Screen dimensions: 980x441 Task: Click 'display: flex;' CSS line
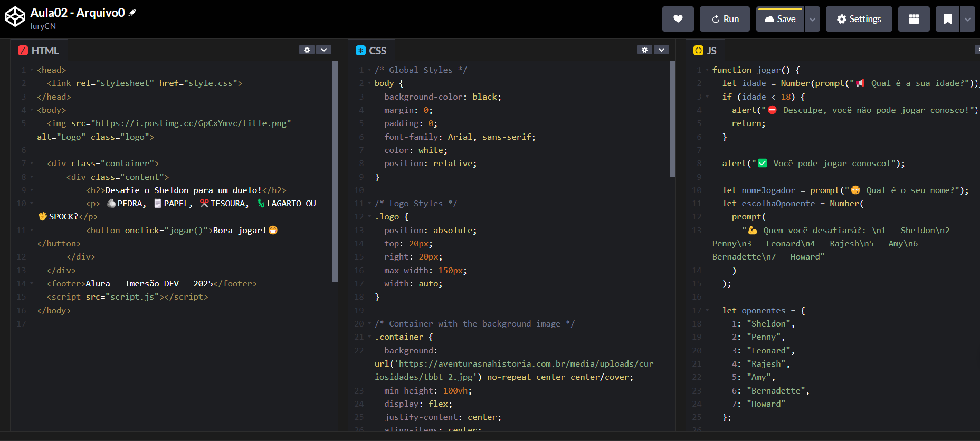click(418, 404)
